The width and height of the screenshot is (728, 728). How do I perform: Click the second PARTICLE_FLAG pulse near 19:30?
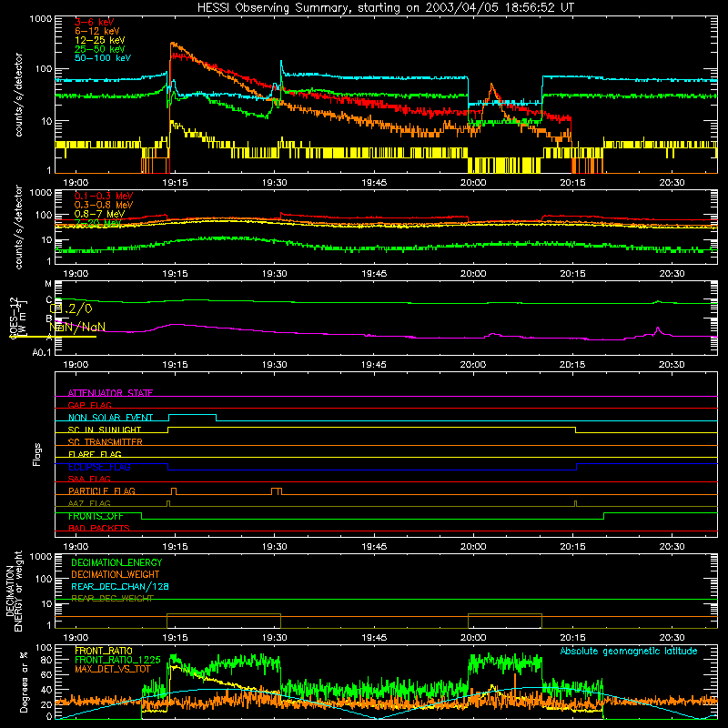[x=277, y=490]
